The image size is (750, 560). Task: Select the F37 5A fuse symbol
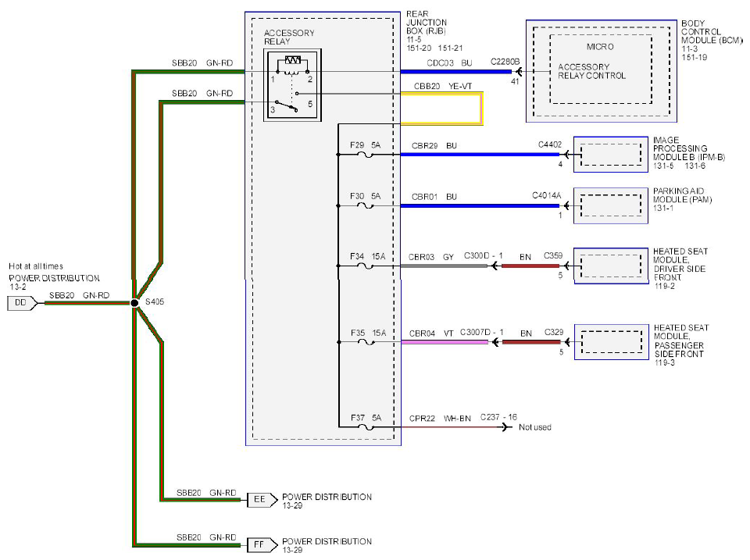click(366, 427)
